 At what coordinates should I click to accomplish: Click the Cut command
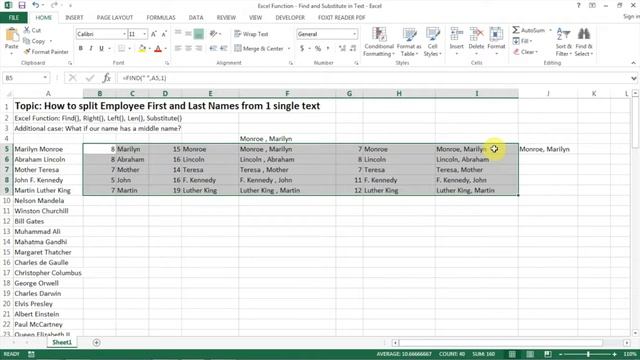32,30
